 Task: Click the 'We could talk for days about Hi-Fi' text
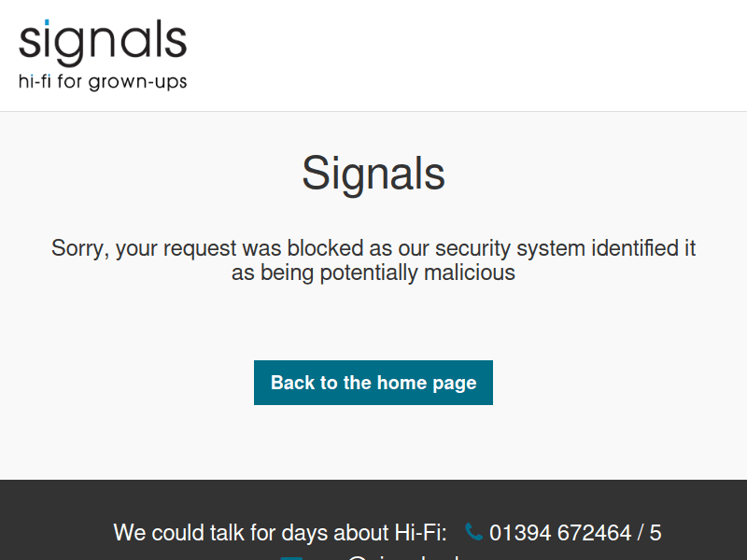tap(280, 532)
